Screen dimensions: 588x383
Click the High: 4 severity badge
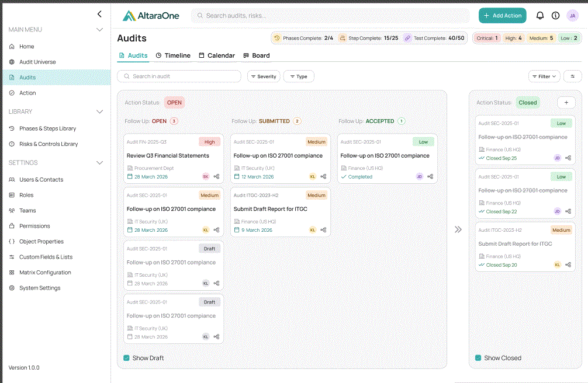click(513, 38)
